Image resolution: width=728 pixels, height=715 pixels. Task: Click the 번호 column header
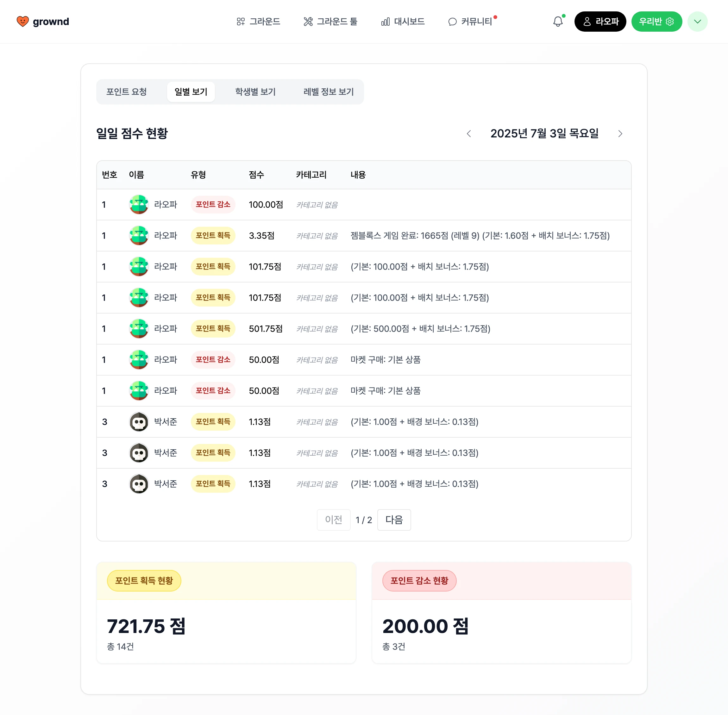tap(110, 174)
